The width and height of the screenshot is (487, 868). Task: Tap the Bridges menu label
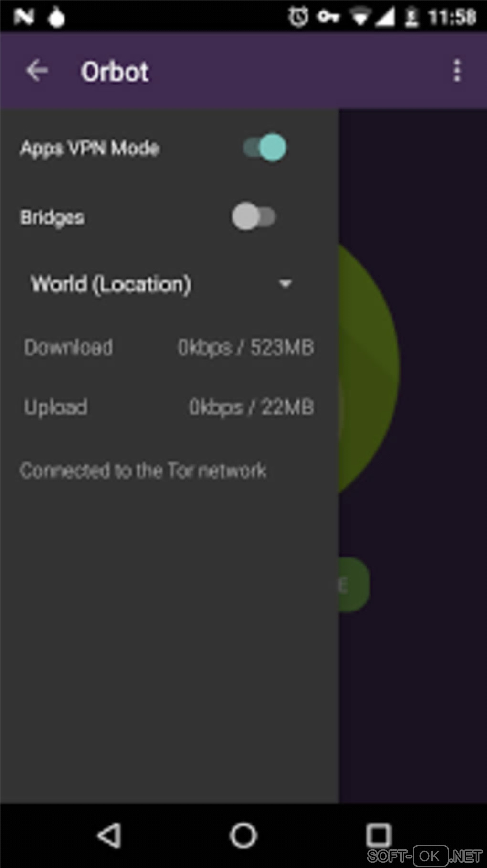53,217
